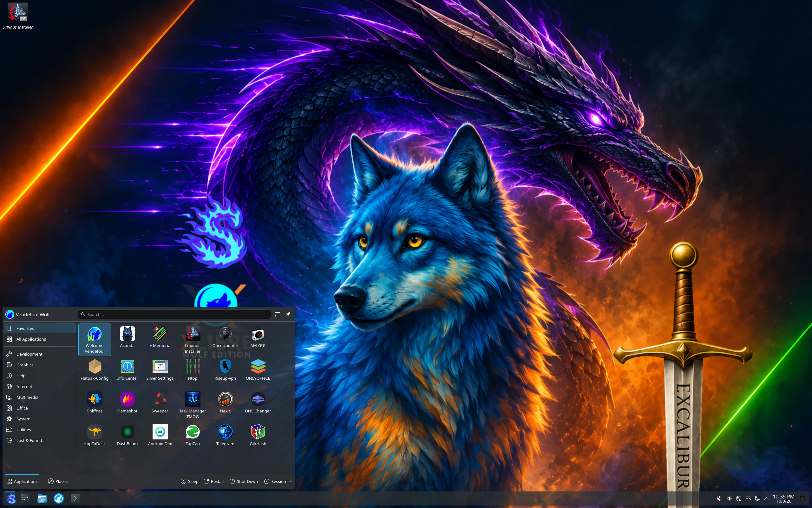Launch Welcome Vendefoul from favorites

[x=94, y=339]
